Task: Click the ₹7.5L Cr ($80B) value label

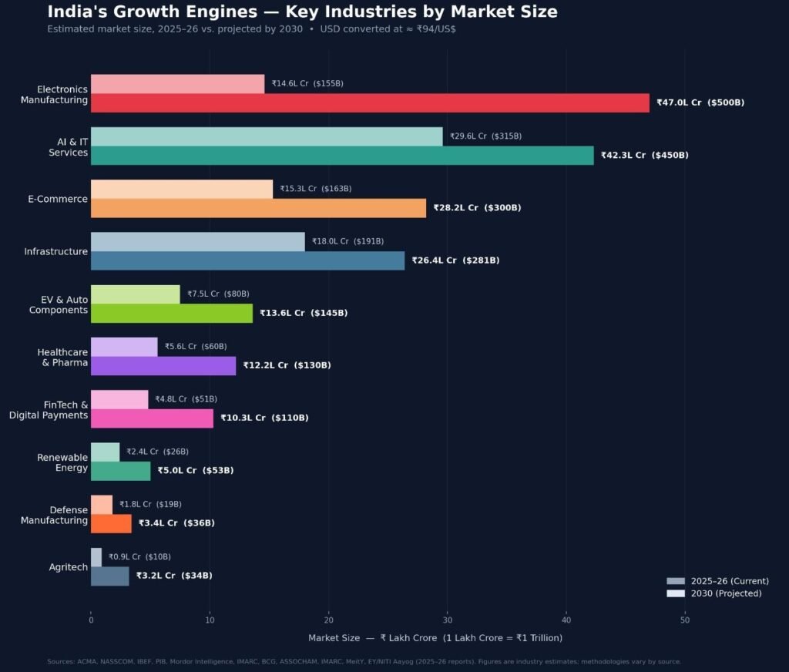Action: (x=218, y=294)
